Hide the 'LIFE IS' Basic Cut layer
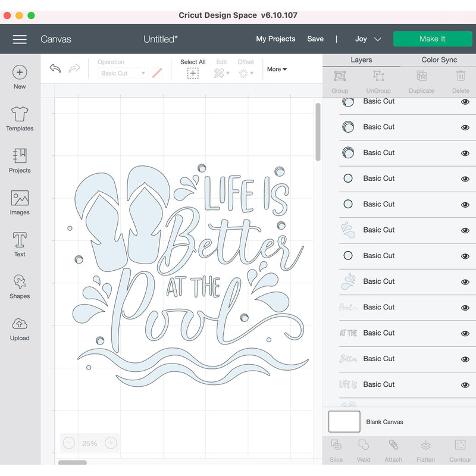Viewport: 476px width, 476px height. [465, 384]
